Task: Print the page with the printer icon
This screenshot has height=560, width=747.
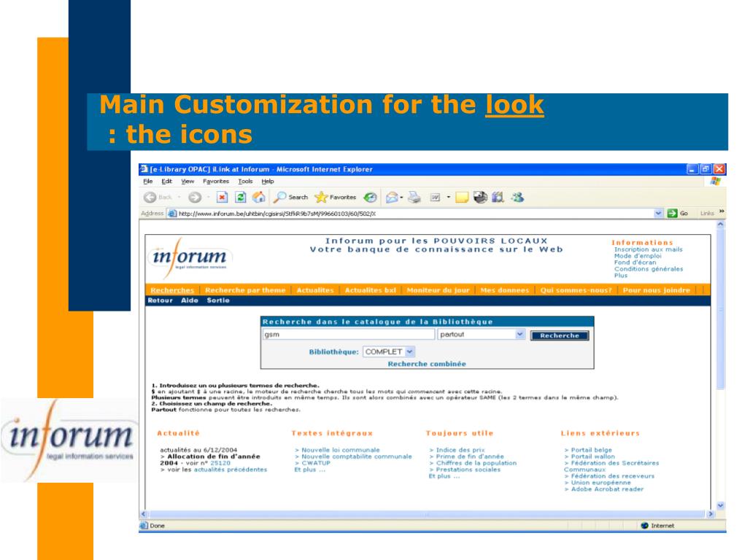Action: coord(414,197)
